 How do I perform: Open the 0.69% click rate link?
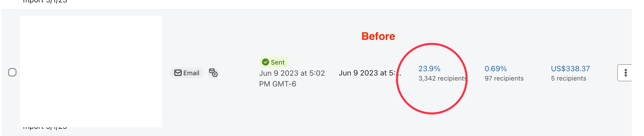click(x=496, y=69)
